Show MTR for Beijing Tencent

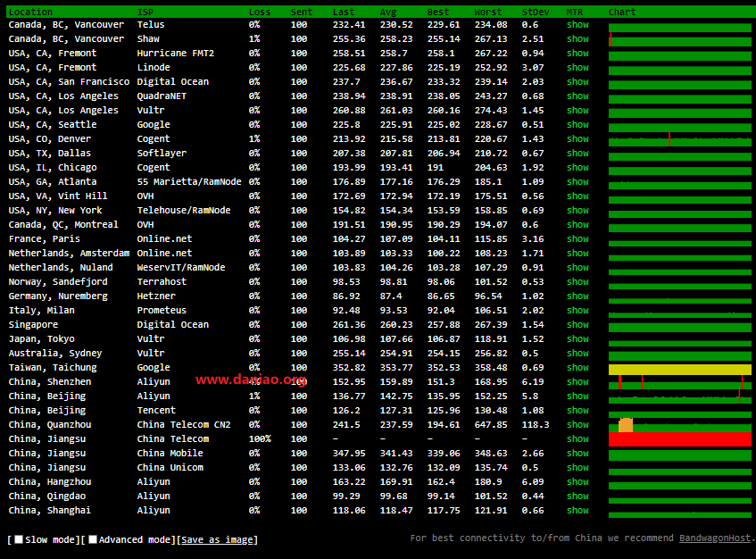(577, 411)
